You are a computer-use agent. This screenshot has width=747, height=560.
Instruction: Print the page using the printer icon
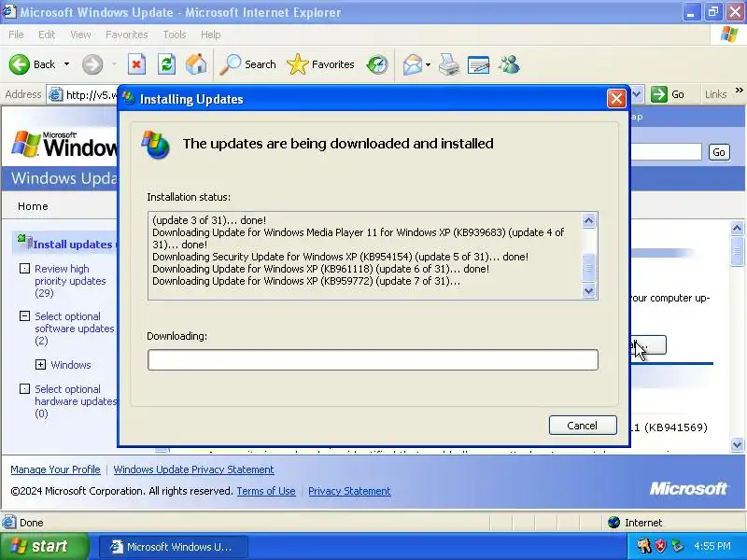tap(449, 64)
